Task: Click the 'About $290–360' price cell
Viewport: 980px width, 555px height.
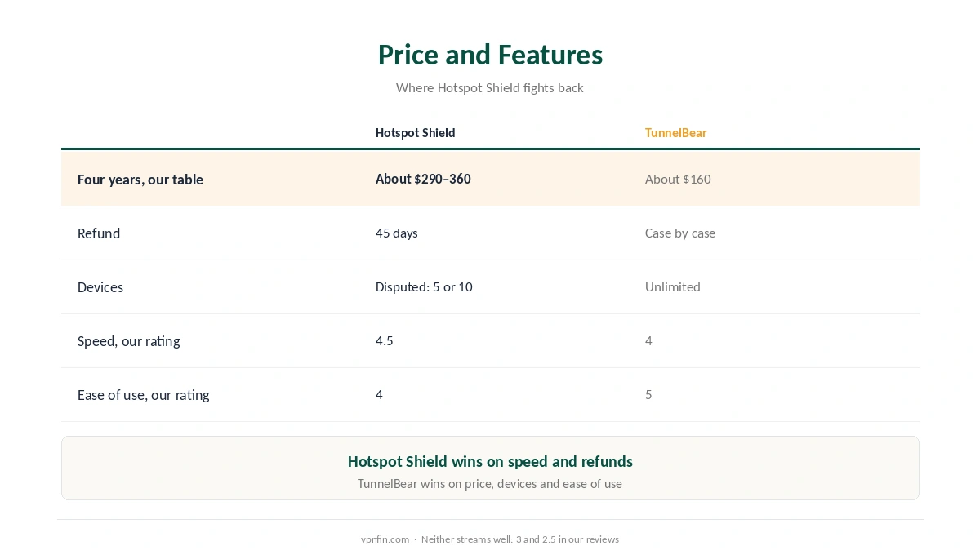Action: tap(423, 179)
